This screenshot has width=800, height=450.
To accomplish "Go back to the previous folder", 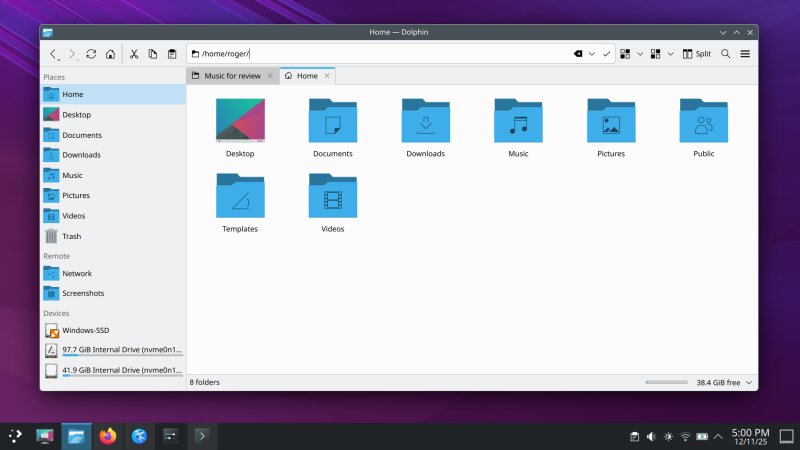I will click(54, 54).
